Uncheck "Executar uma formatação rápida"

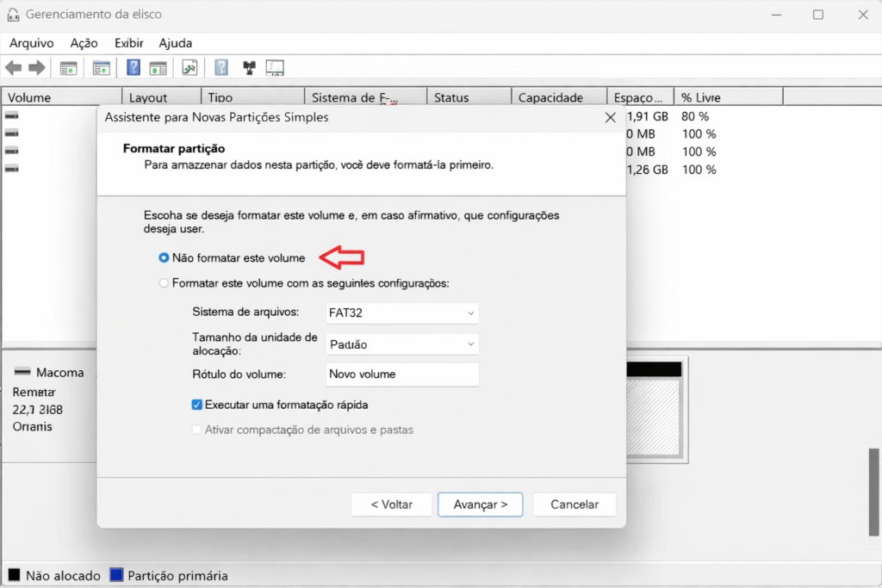(196, 404)
